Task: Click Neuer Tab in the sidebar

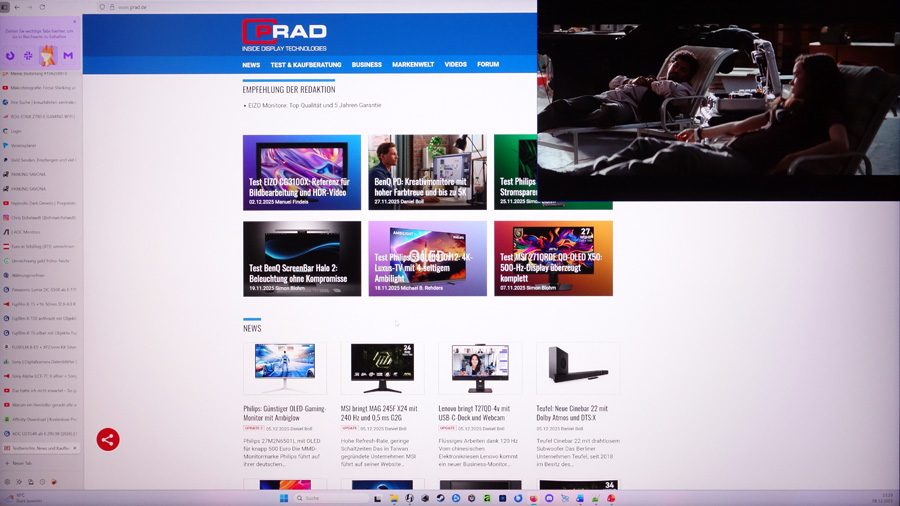Action: click(22, 463)
